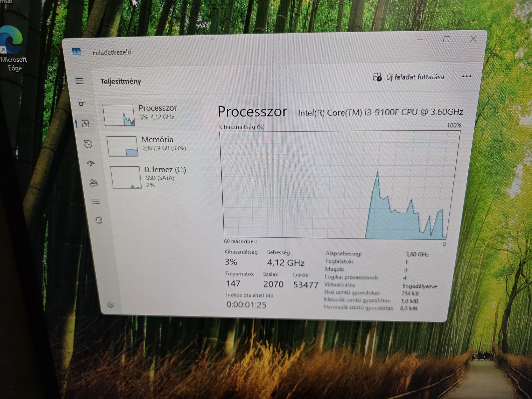The width and height of the screenshot is (532, 399).
Task: Click the 'Intel(R) Core(TM) i3-9100F' processor name
Action: click(380, 112)
